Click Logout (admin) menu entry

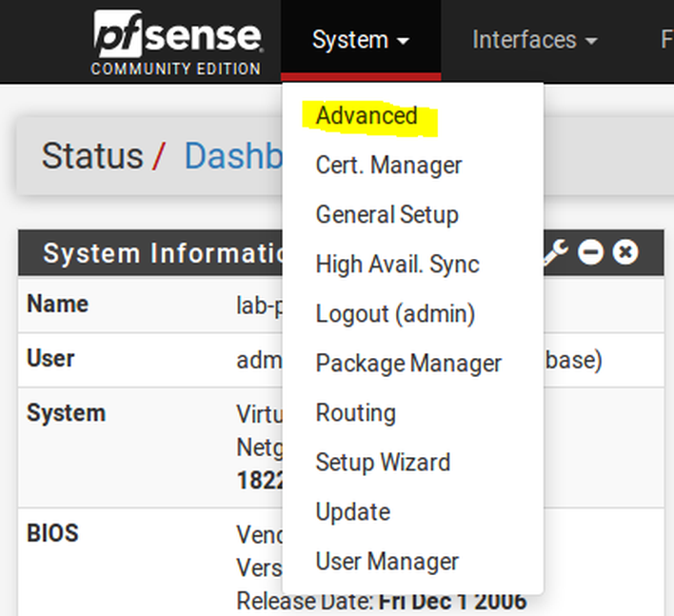coord(395,313)
